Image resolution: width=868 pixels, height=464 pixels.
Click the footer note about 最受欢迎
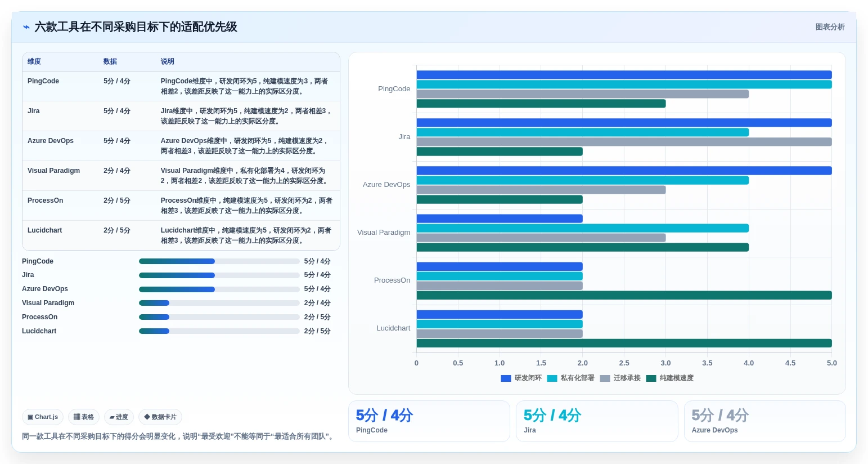(x=179, y=436)
